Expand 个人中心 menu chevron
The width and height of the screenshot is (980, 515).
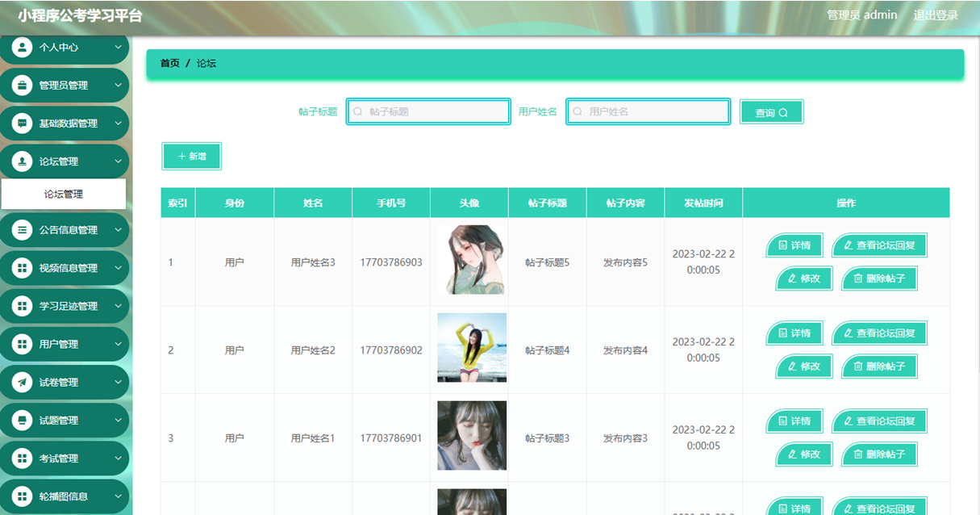click(118, 47)
